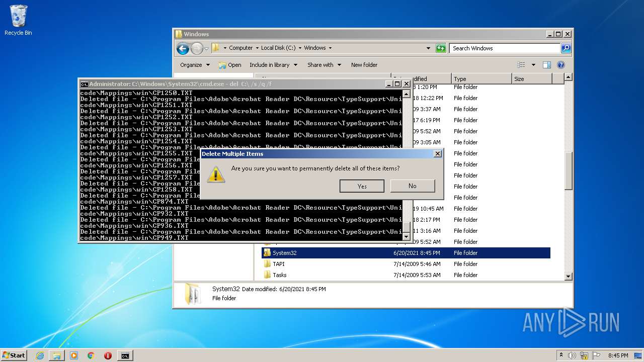Screen dimensions: 644x362
Task: Click Yes in Delete Multiple Items dialog
Action: (362, 186)
